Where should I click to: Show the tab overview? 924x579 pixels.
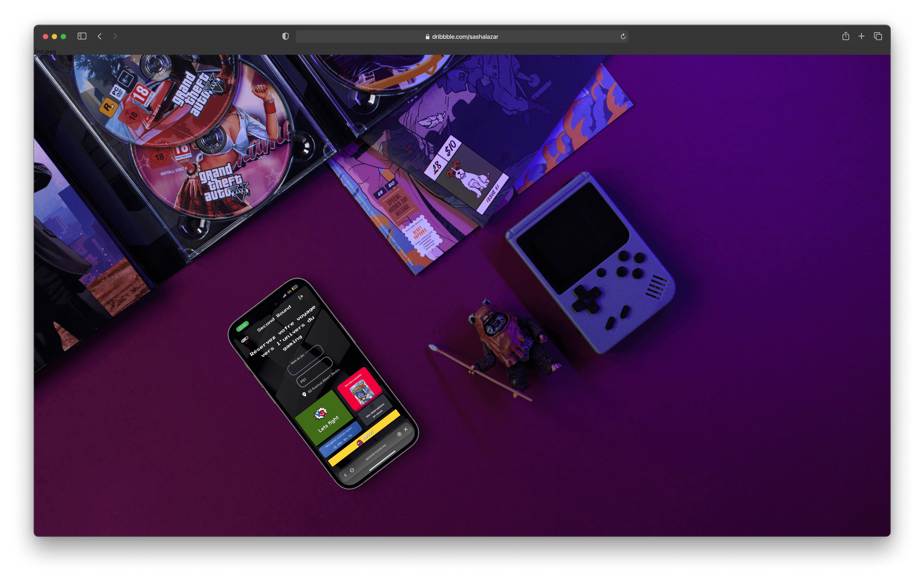pyautogui.click(x=878, y=36)
